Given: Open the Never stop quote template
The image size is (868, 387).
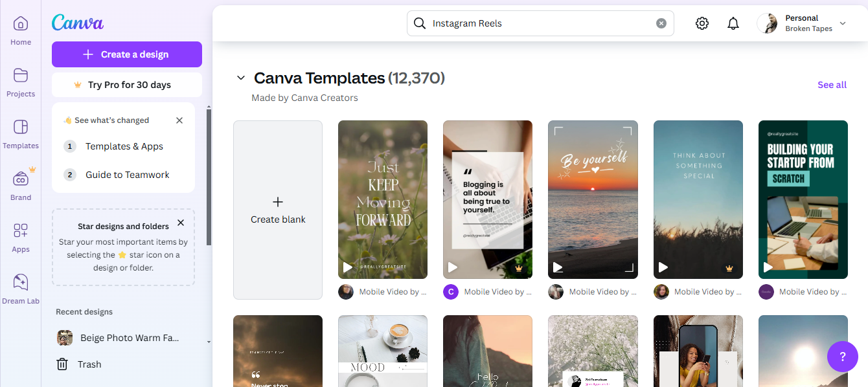Looking at the screenshot, I should point(278,351).
